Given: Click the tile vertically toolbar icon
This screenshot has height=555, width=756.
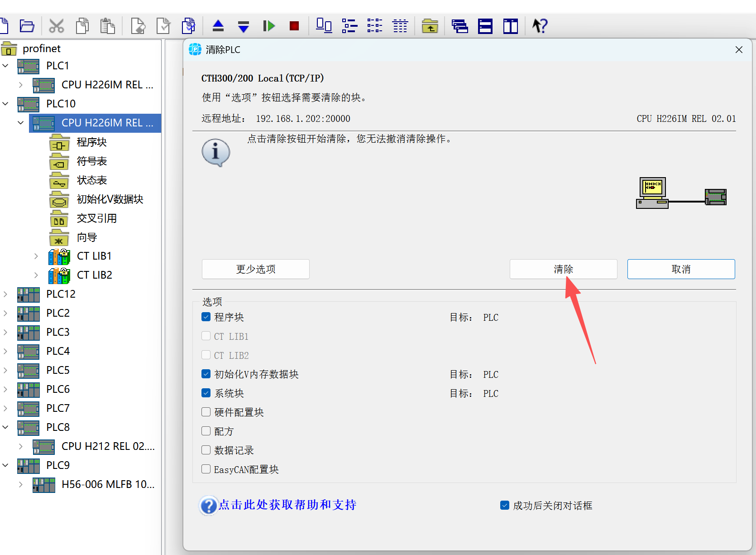Looking at the screenshot, I should [x=511, y=26].
